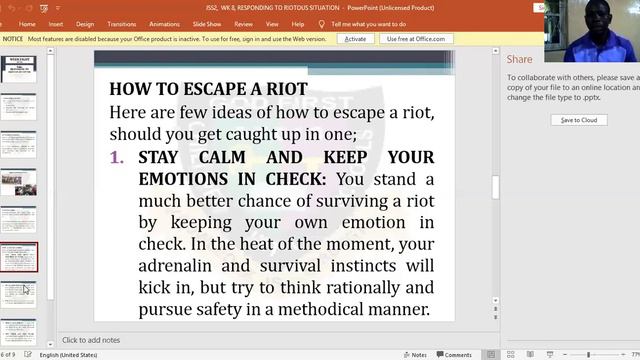Click the zoom slider handle
This screenshot has width=640, height=360.
coord(589,355)
